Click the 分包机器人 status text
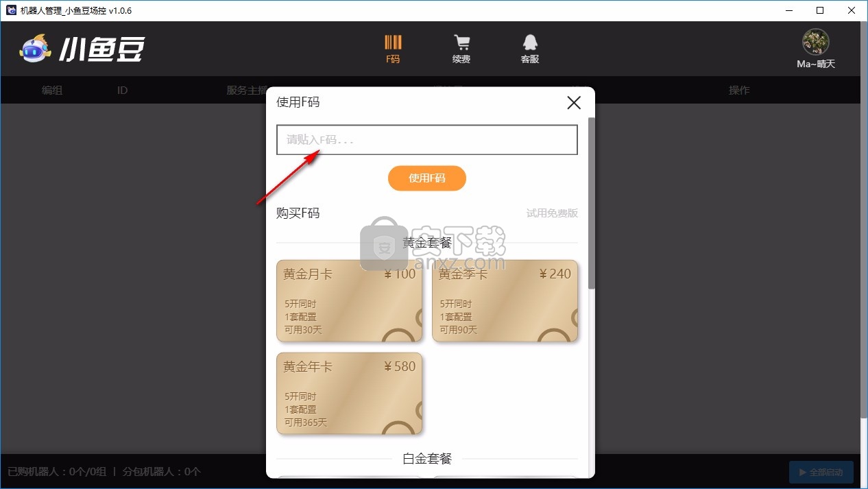This screenshot has width=868, height=489. point(162,472)
